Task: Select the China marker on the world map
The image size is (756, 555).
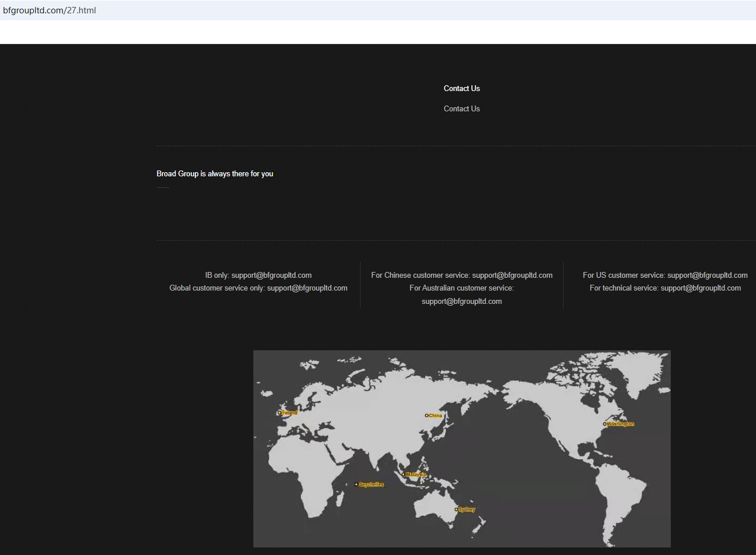Action: [x=427, y=415]
